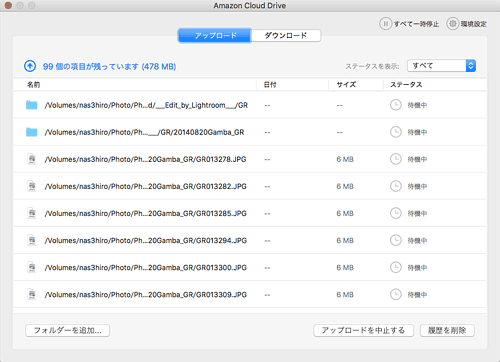Click folder icon for 20140820Gamba_GR row
This screenshot has height=362, width=500.
click(x=32, y=132)
